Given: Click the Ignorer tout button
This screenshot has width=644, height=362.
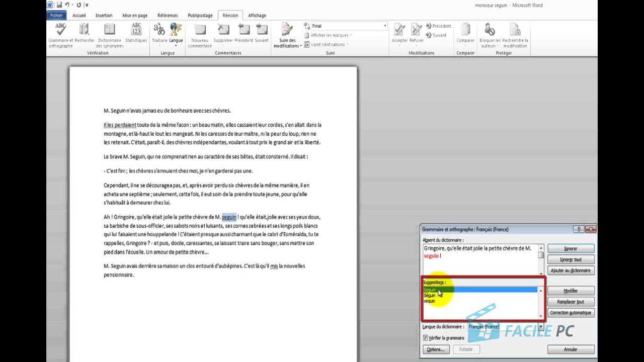Looking at the screenshot, I should pos(571,259).
